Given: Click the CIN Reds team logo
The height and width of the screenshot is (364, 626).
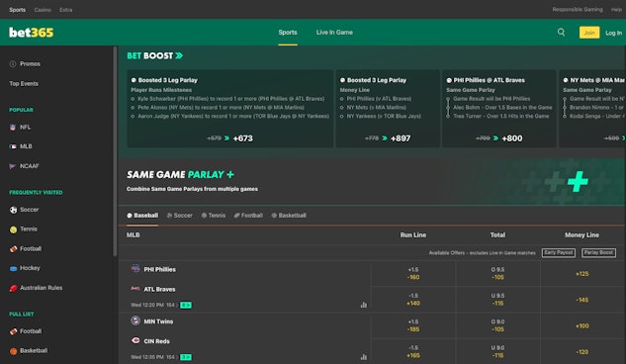Looking at the screenshot, I should 135,340.
